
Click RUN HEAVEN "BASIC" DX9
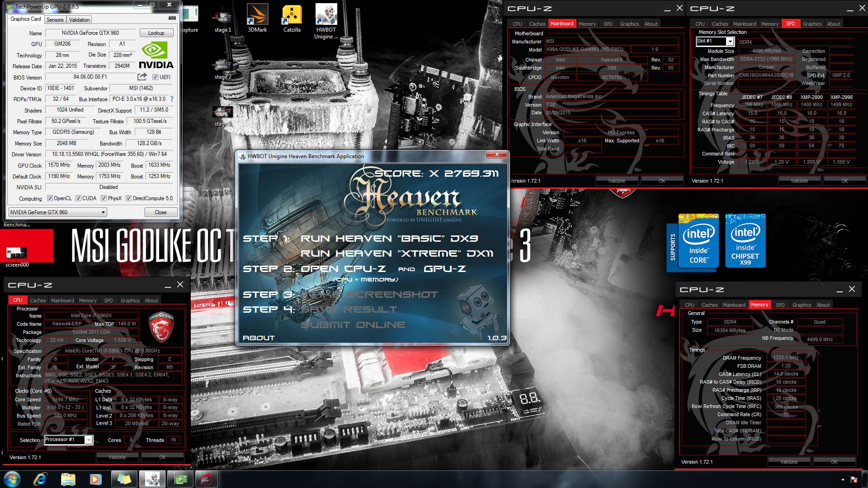389,239
